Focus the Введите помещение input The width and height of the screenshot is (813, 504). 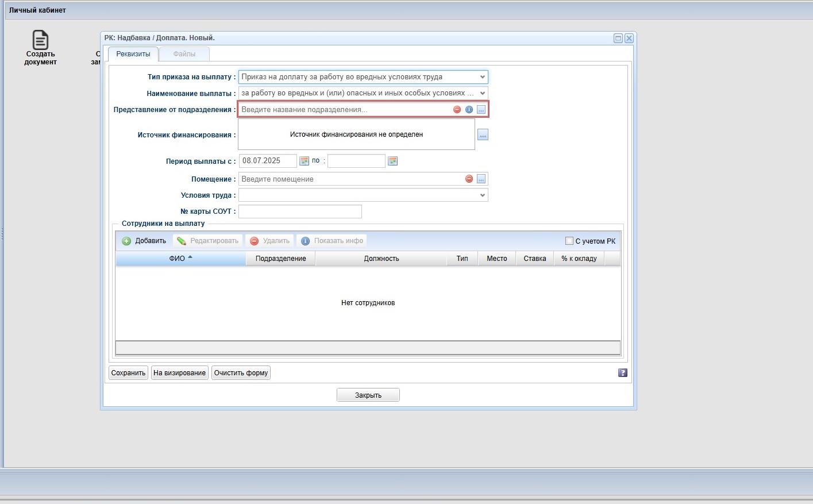tap(350, 179)
